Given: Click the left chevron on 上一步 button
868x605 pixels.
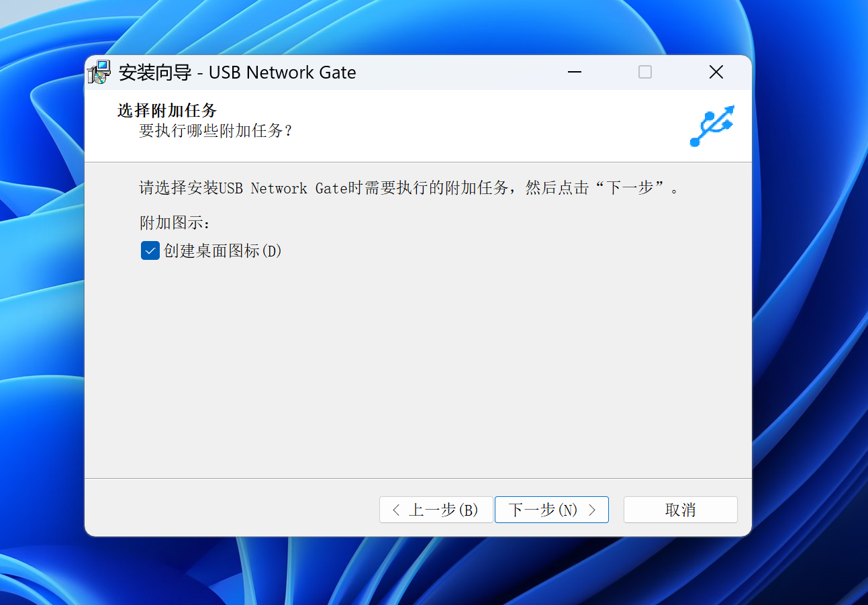Looking at the screenshot, I should [x=396, y=510].
